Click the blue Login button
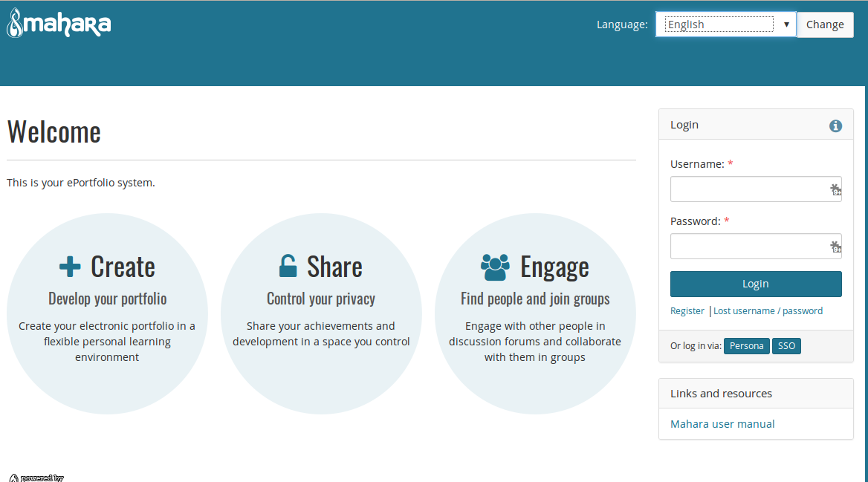The image size is (868, 482). [756, 284]
